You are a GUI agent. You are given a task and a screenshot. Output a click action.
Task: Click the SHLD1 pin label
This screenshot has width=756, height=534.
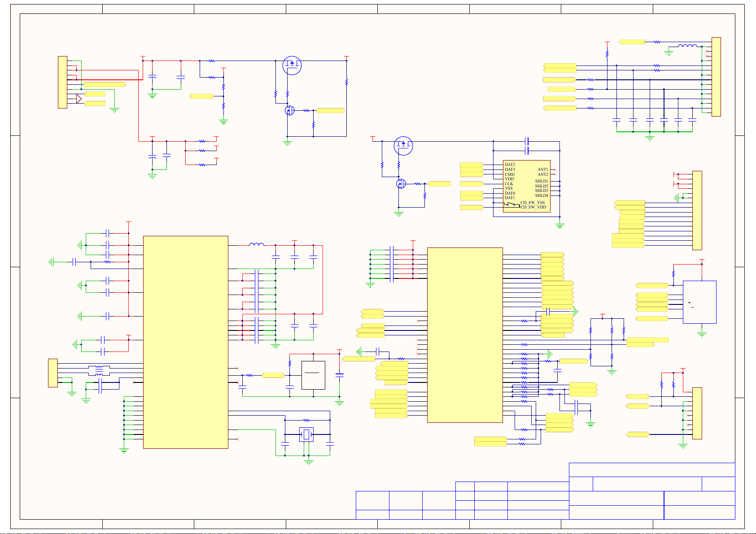(x=542, y=181)
